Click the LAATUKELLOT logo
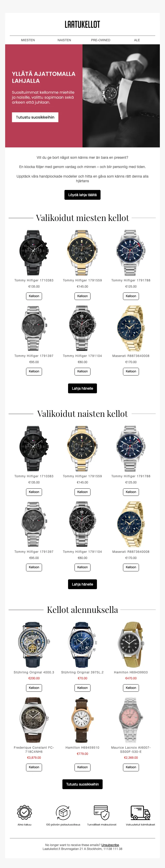The width and height of the screenshot is (165, 868). [82, 24]
